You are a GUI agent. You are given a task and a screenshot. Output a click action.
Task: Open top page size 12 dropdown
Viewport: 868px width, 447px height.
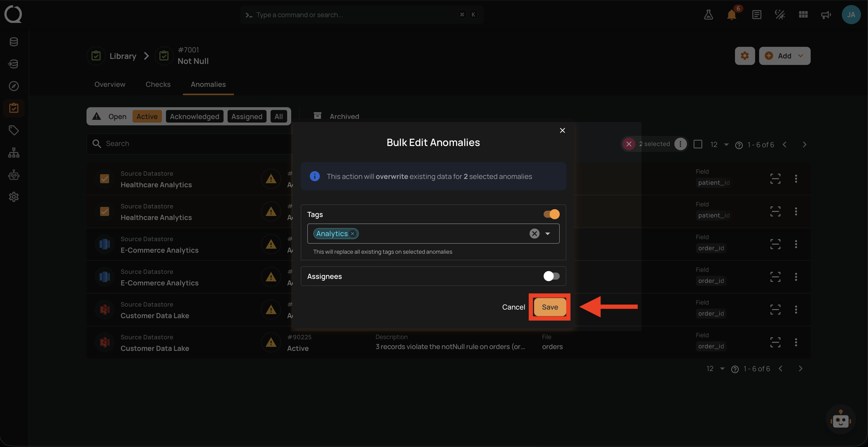(719, 144)
